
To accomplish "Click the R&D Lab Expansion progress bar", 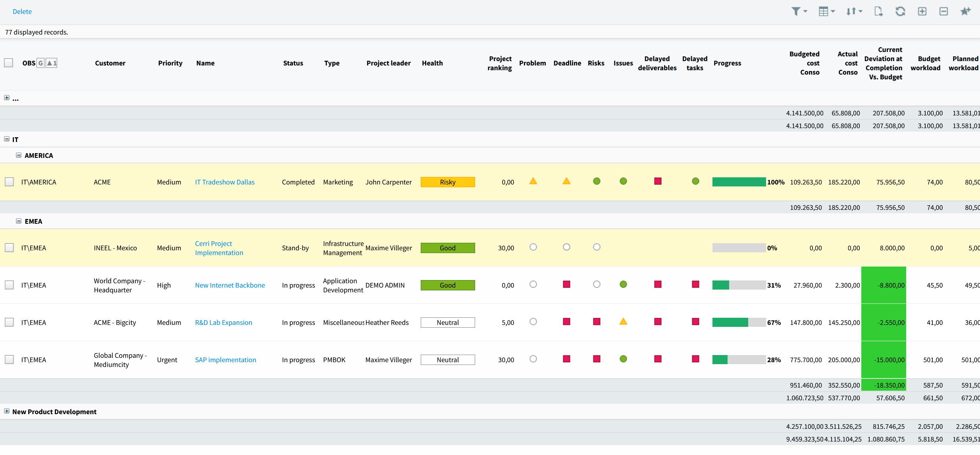I will coord(738,323).
